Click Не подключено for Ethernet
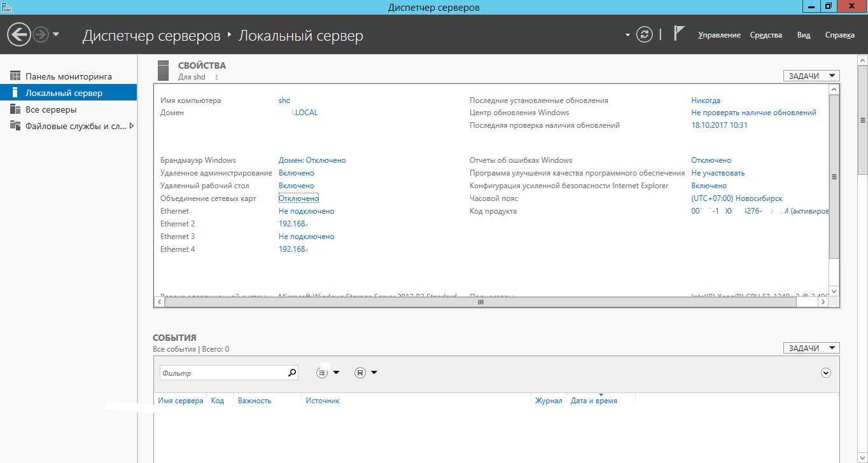Image resolution: width=868 pixels, height=463 pixels. coord(307,211)
